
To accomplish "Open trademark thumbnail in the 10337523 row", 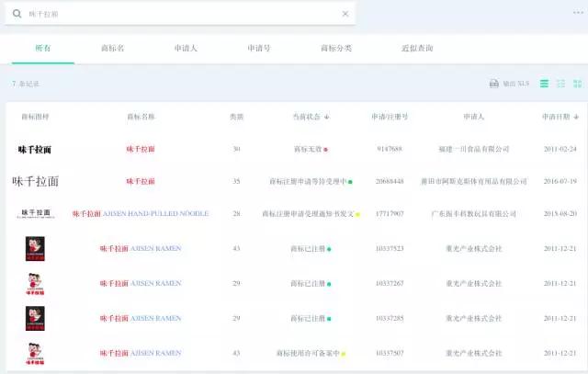I will 35,249.
